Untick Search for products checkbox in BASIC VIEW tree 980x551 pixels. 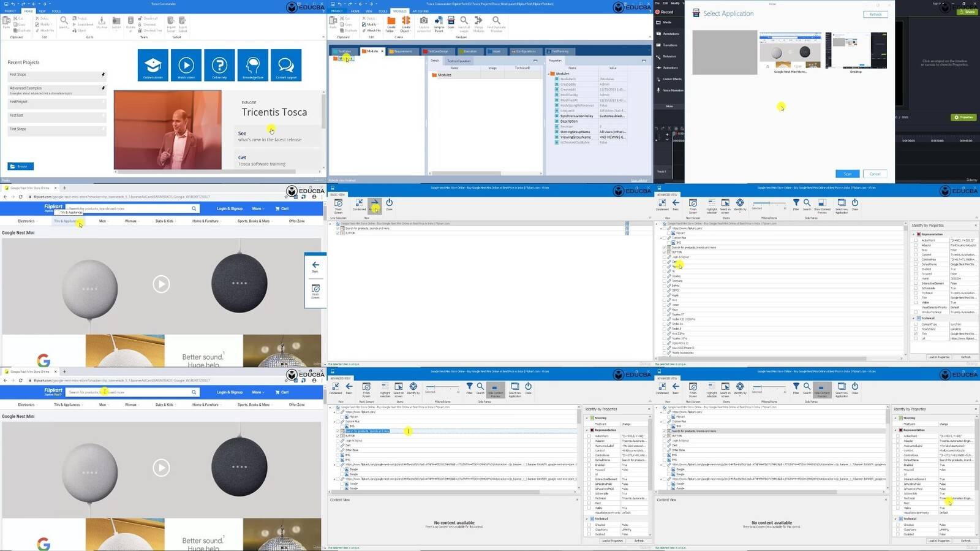click(x=337, y=228)
